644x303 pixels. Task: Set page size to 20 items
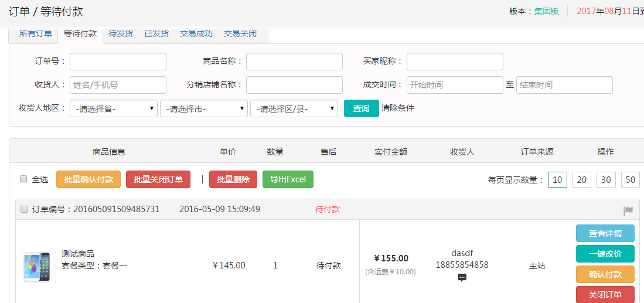point(582,180)
